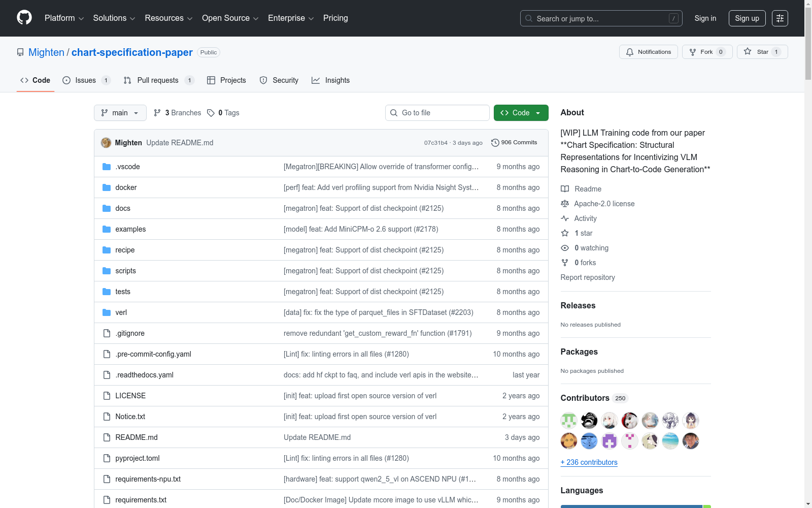Screen dimensions: 812x508
Task: Open the green Code dropdown button
Action: pos(521,113)
